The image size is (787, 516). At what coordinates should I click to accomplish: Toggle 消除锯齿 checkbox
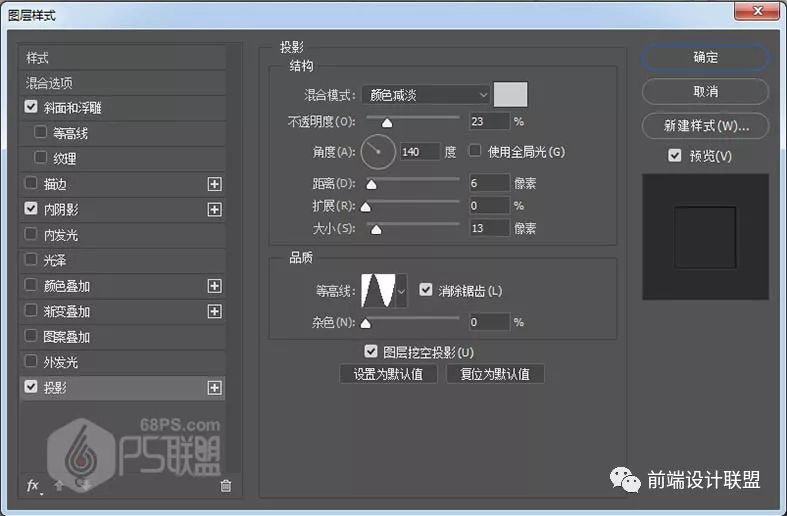(426, 290)
